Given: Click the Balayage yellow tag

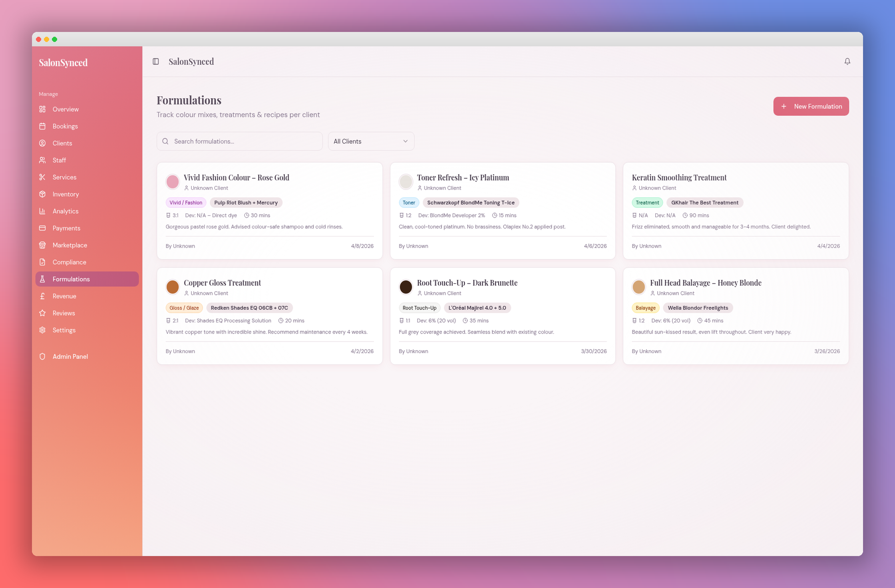Looking at the screenshot, I should 646,308.
